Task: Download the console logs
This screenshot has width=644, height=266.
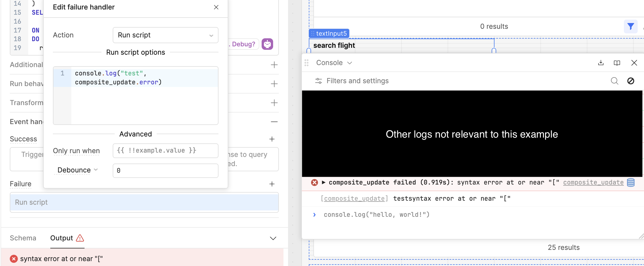Action: pos(601,63)
